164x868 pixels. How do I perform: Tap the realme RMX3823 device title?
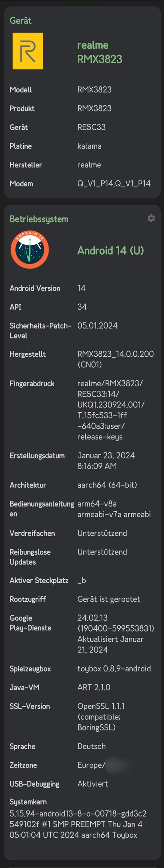click(99, 52)
